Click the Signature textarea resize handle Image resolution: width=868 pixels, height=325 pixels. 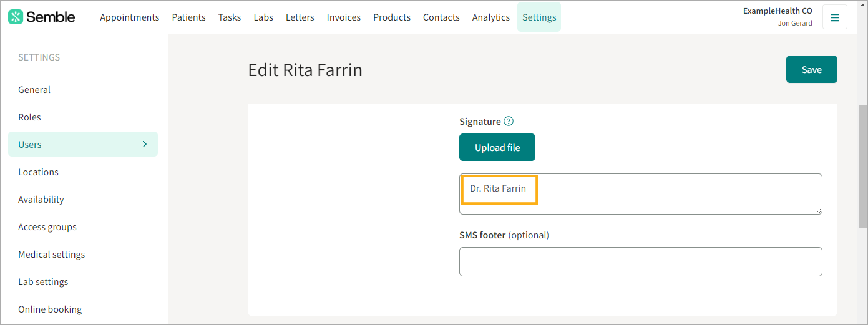[818, 210]
